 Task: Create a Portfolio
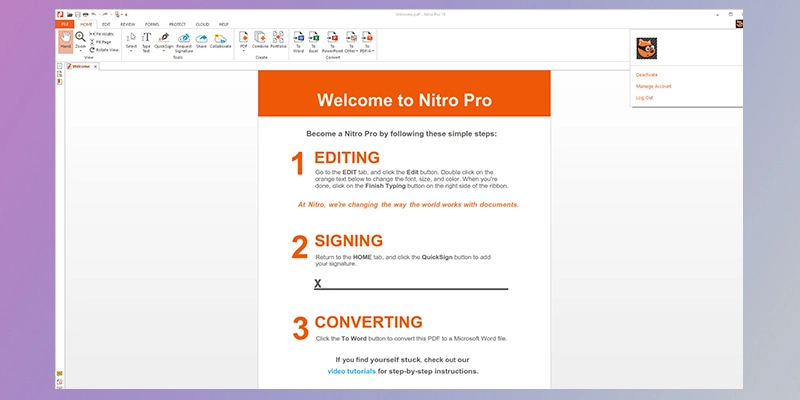click(278, 37)
